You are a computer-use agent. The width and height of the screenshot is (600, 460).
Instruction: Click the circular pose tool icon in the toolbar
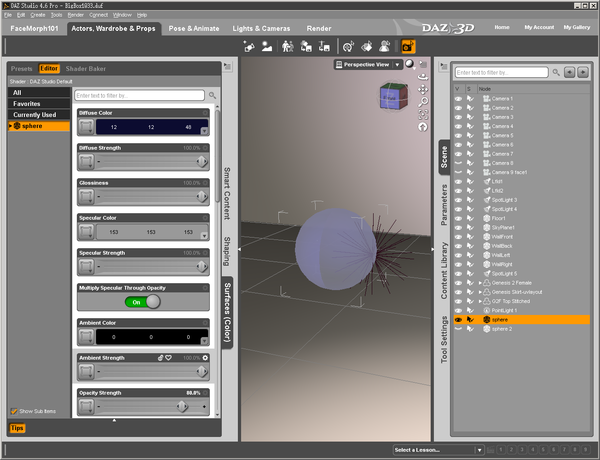click(x=348, y=47)
